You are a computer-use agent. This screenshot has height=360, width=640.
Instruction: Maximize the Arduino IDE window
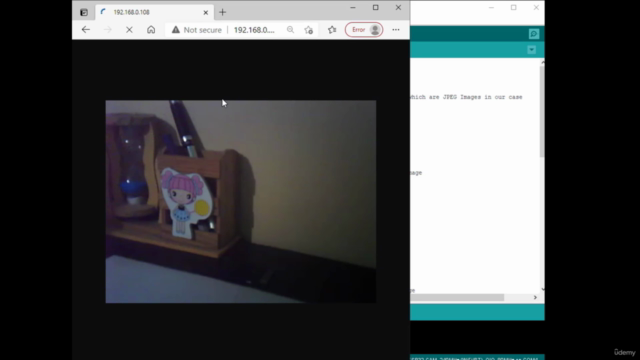coord(513,8)
